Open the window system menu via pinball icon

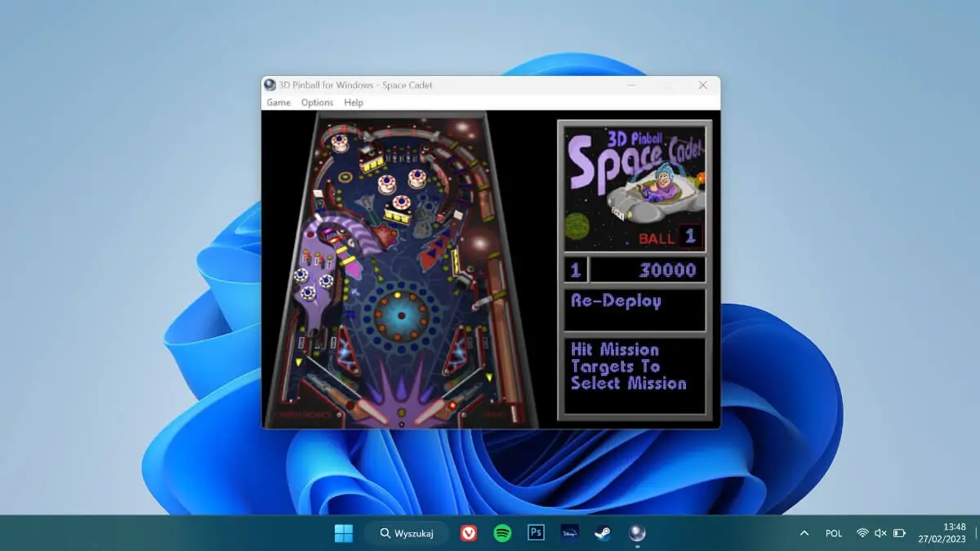pos(269,85)
